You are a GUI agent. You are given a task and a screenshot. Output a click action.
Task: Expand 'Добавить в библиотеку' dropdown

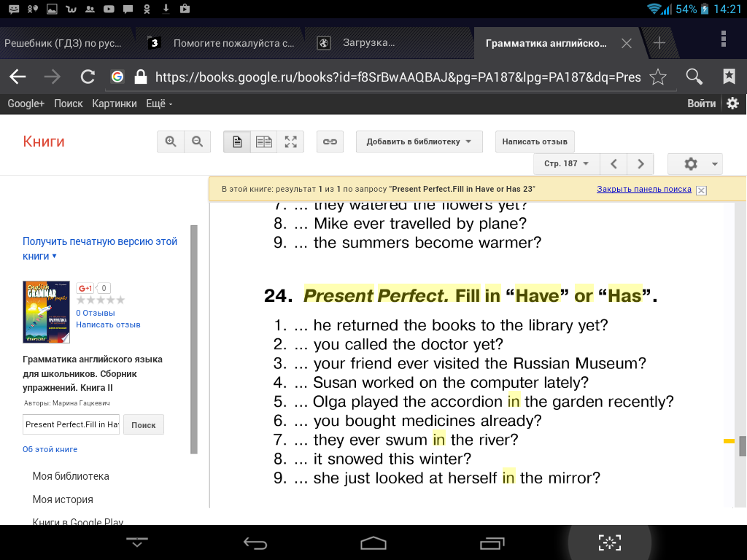419,142
